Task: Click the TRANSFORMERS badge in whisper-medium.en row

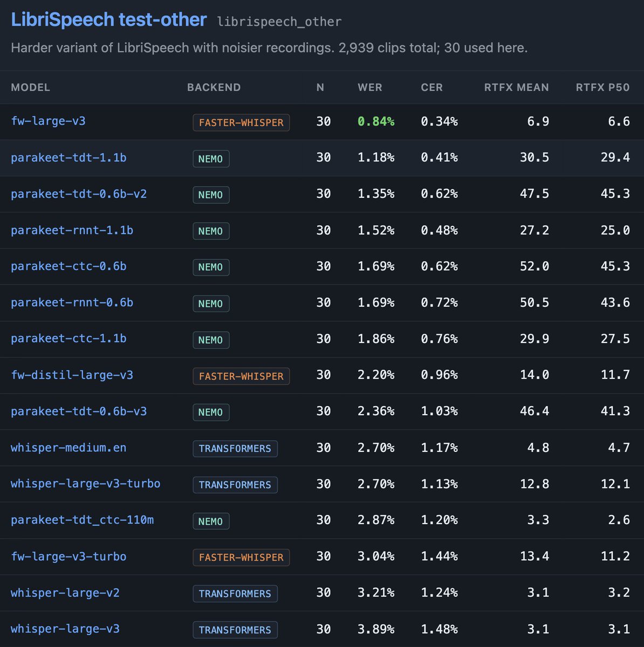Action: coord(235,449)
